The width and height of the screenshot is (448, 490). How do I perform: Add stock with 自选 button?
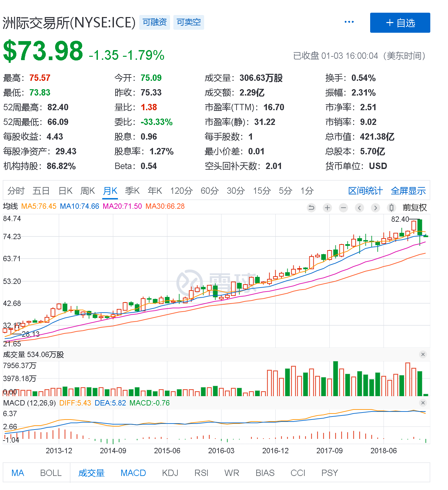point(400,23)
